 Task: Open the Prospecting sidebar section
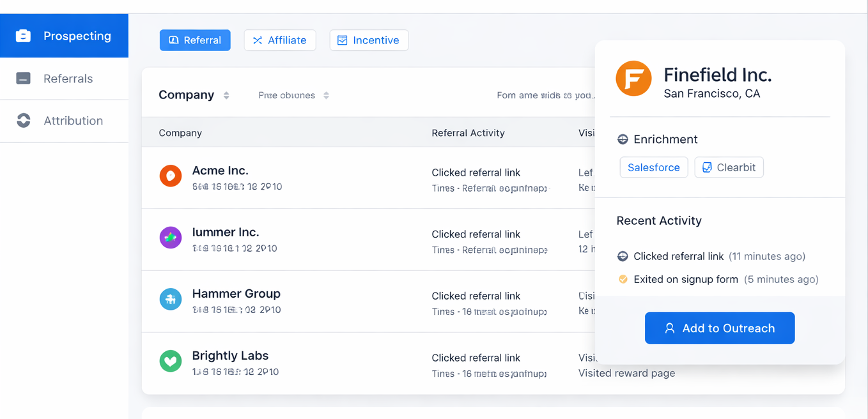[64, 36]
